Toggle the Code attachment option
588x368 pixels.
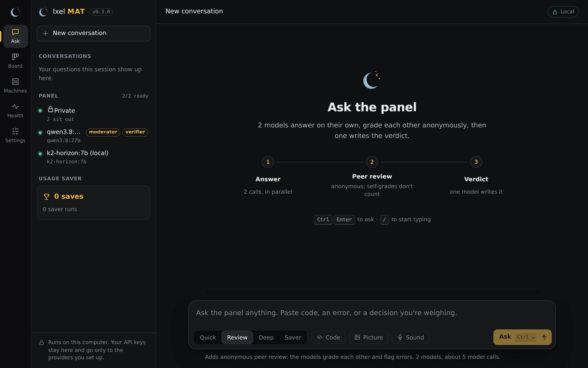pos(328,337)
